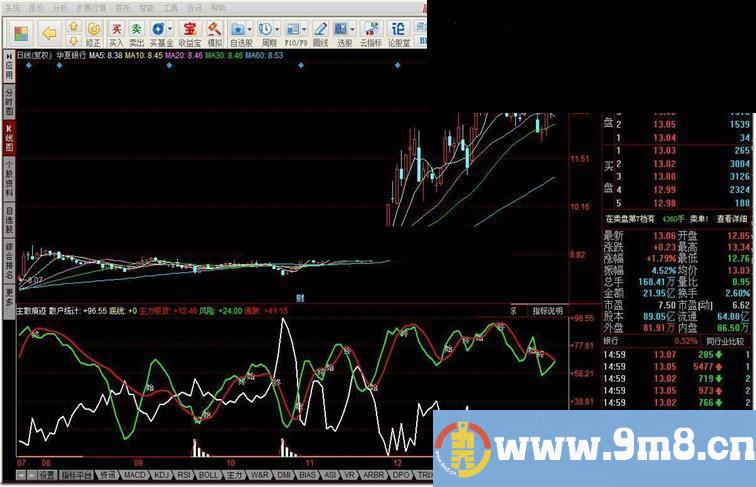
Task: Expand the 周期 period dropdown arrow
Action: 278,29
